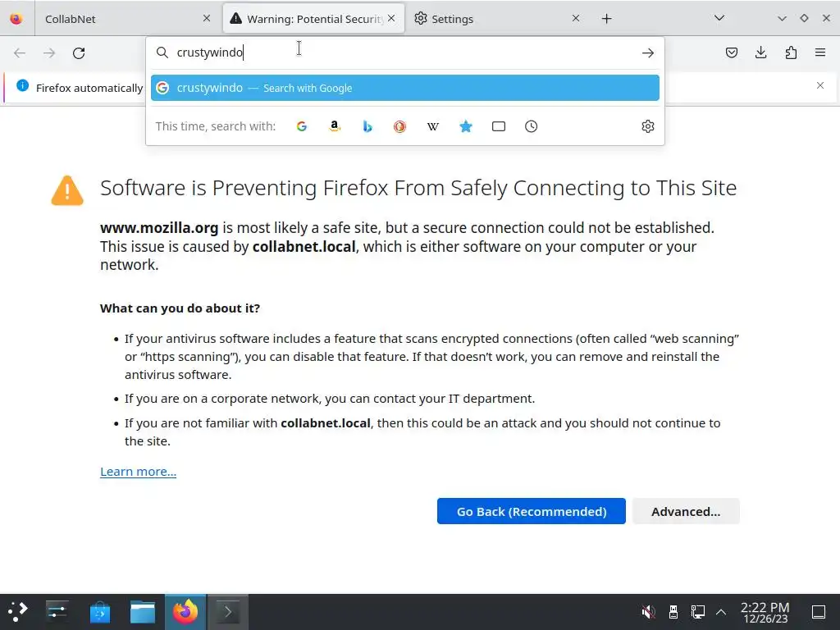840x630 pixels.
Task: Open System Settings from taskbar
Action: [57, 612]
